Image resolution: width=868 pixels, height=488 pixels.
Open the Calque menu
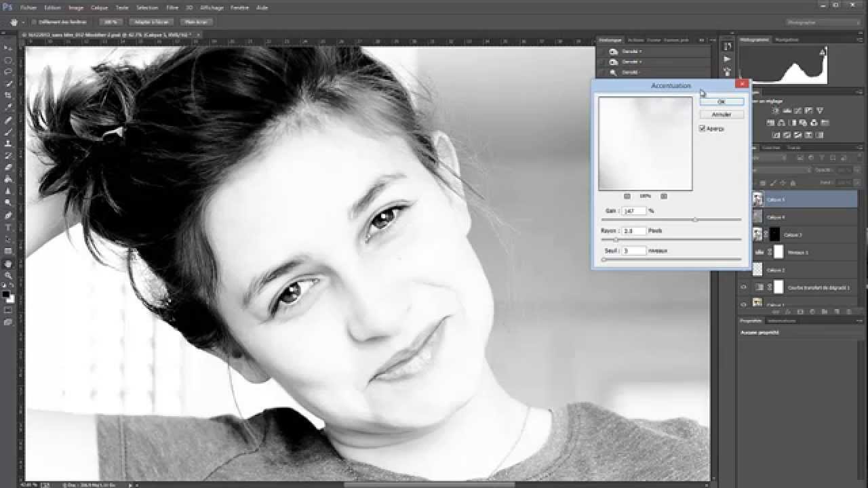99,7
